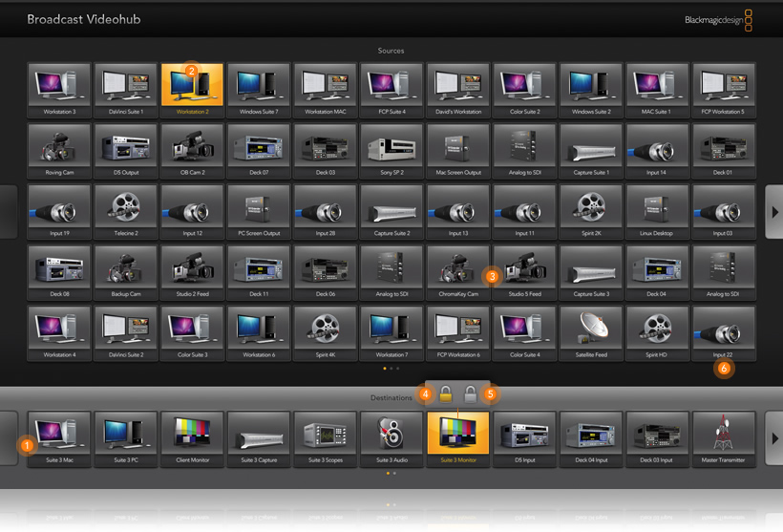Choose D5 Input destination
Image resolution: width=783 pixels, height=532 pixels.
coord(525,439)
